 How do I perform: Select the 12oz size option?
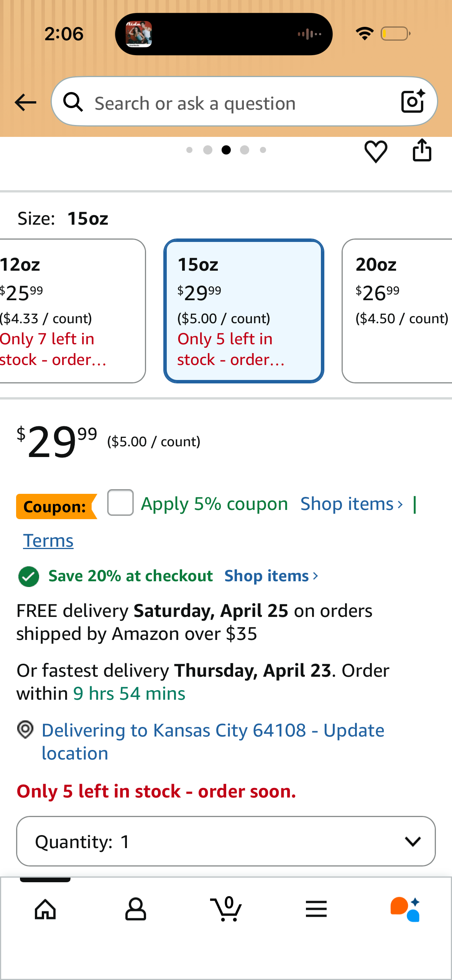[x=72, y=311]
